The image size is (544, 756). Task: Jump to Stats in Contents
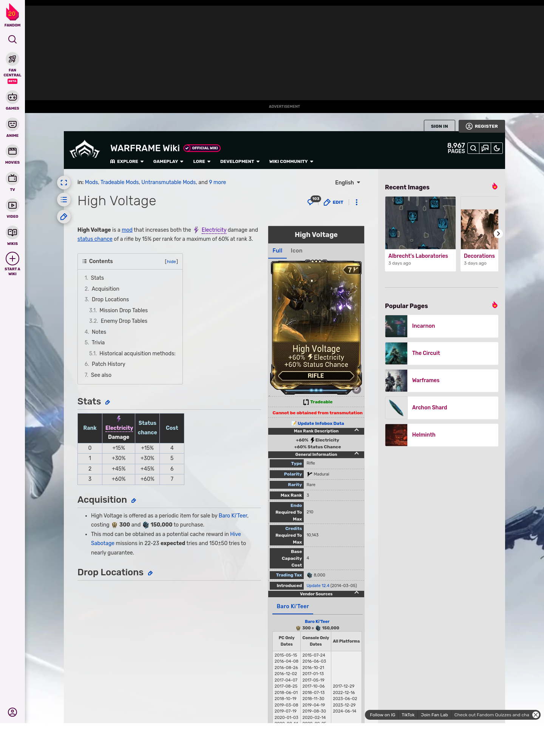[x=97, y=278]
